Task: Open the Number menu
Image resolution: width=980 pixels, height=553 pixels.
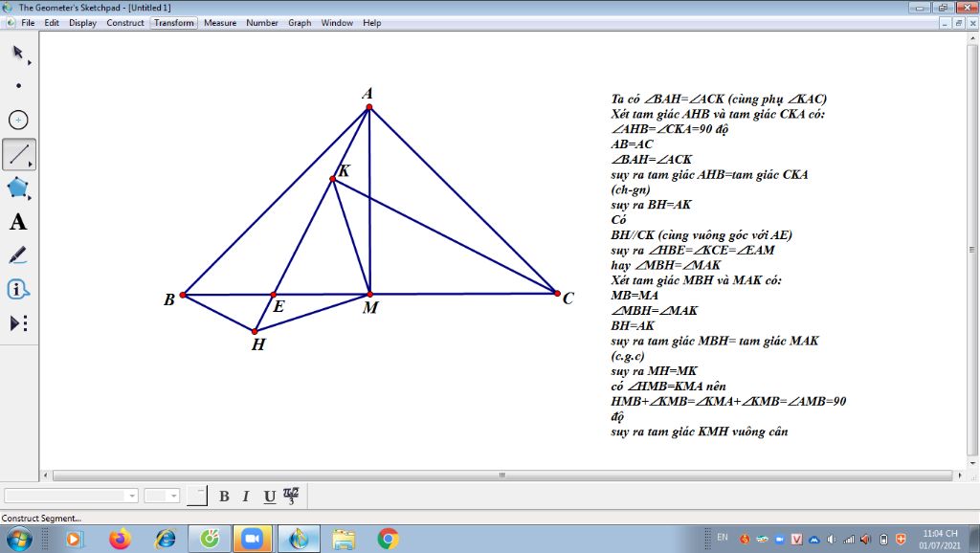Action: [262, 23]
